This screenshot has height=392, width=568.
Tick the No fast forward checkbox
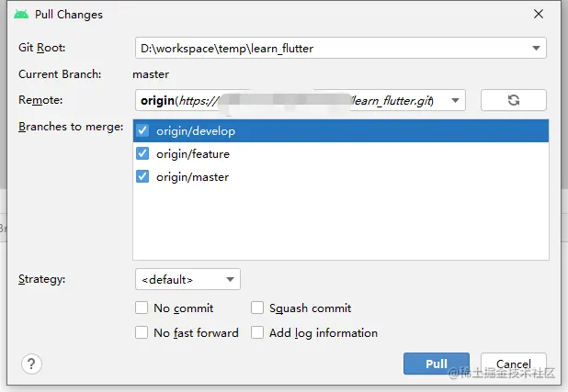coord(142,332)
